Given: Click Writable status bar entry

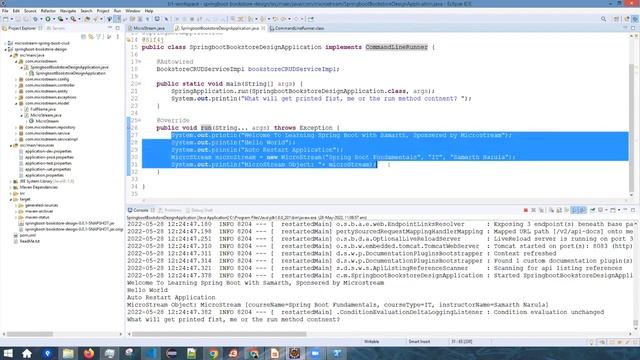Looking at the screenshot, I should click(371, 342).
